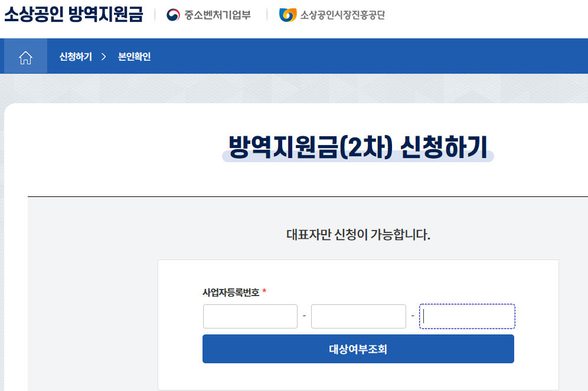
Task: Click the 중소벤처기업부 logo
Action: click(208, 15)
